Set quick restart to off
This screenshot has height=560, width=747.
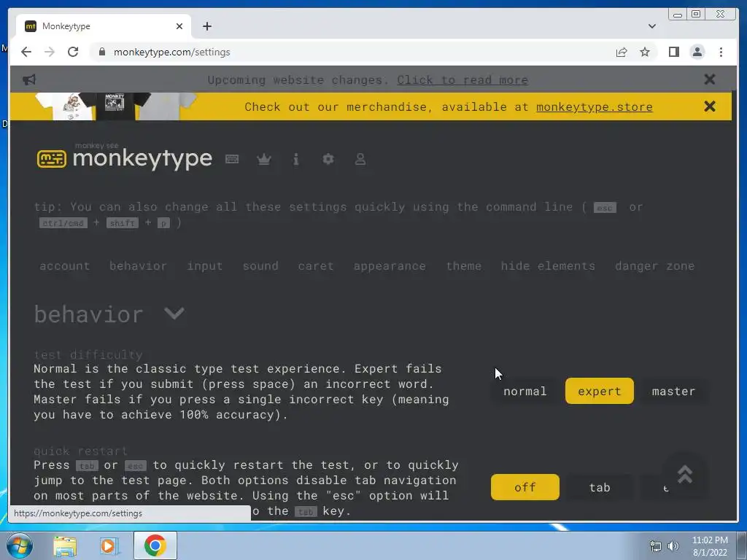(525, 487)
